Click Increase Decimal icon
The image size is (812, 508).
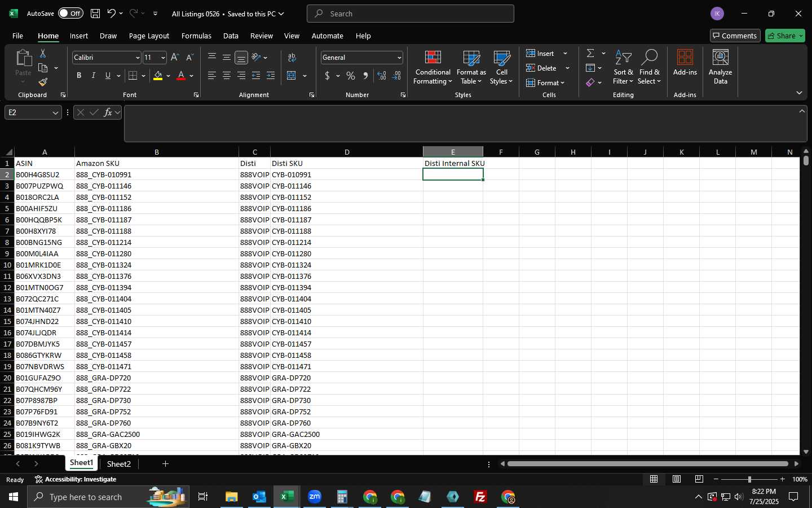tap(382, 76)
